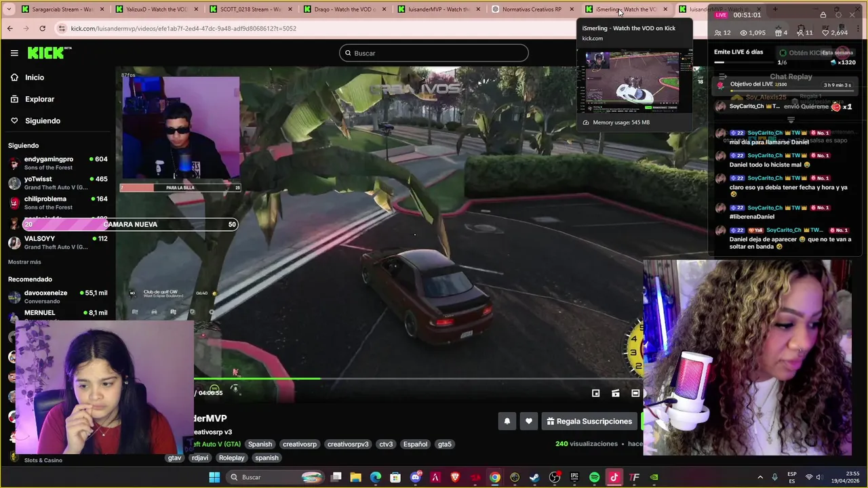Click the Kick Buscar search field
This screenshot has height=488, width=868.
pyautogui.click(x=434, y=53)
